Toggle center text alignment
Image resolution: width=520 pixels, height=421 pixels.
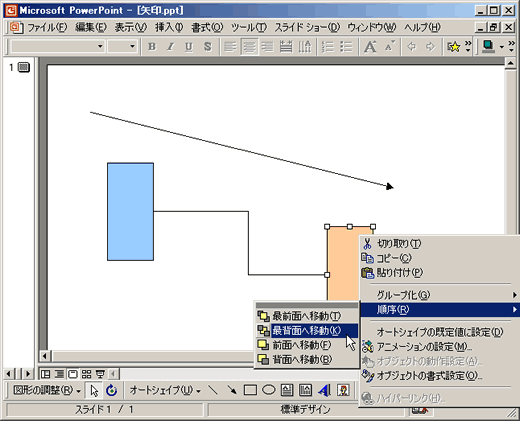tap(249, 46)
